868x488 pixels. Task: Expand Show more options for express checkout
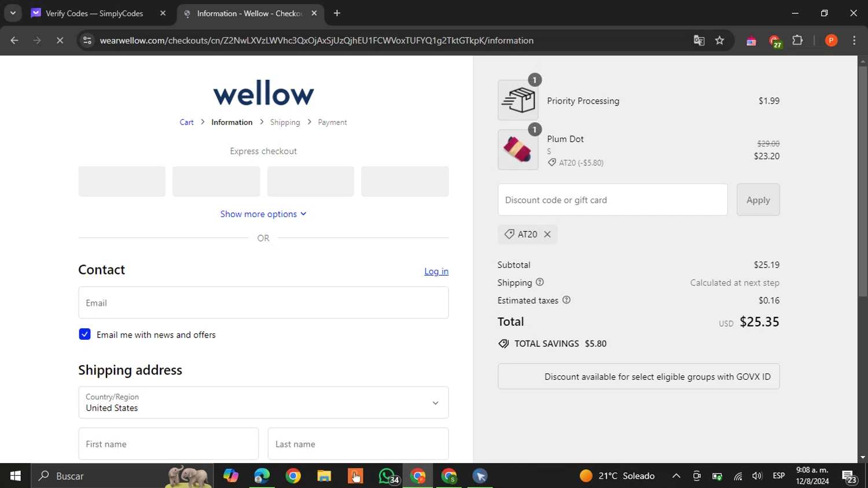(263, 214)
